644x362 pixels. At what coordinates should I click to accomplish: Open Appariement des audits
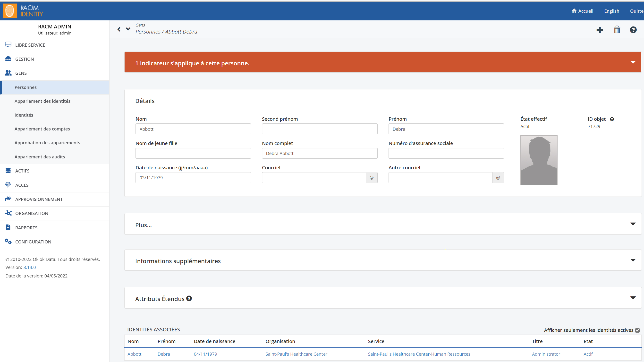(x=54, y=157)
